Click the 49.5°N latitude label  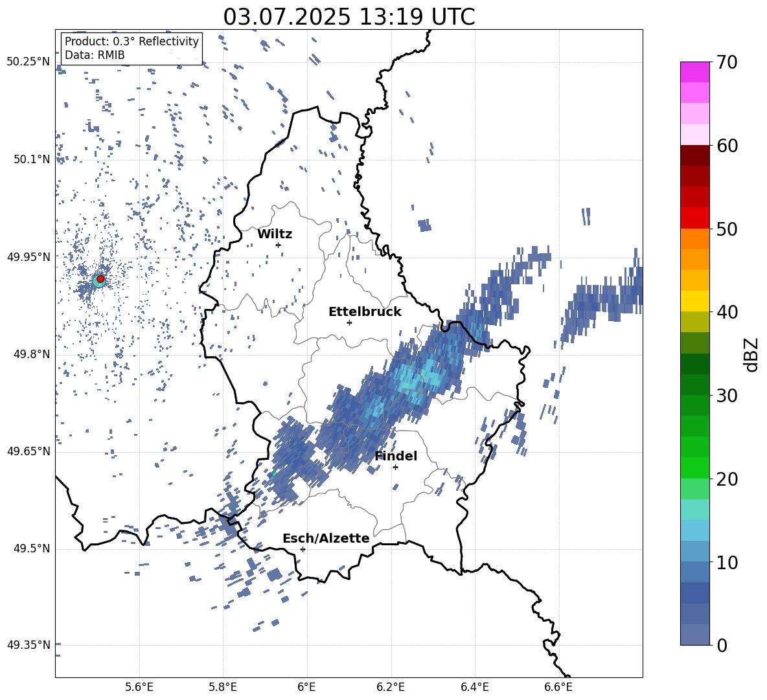(x=31, y=548)
